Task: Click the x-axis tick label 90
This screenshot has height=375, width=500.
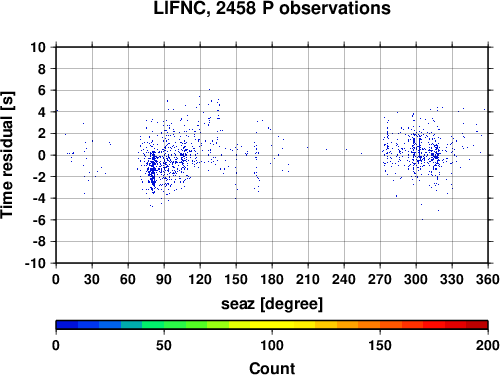Action: click(x=164, y=279)
